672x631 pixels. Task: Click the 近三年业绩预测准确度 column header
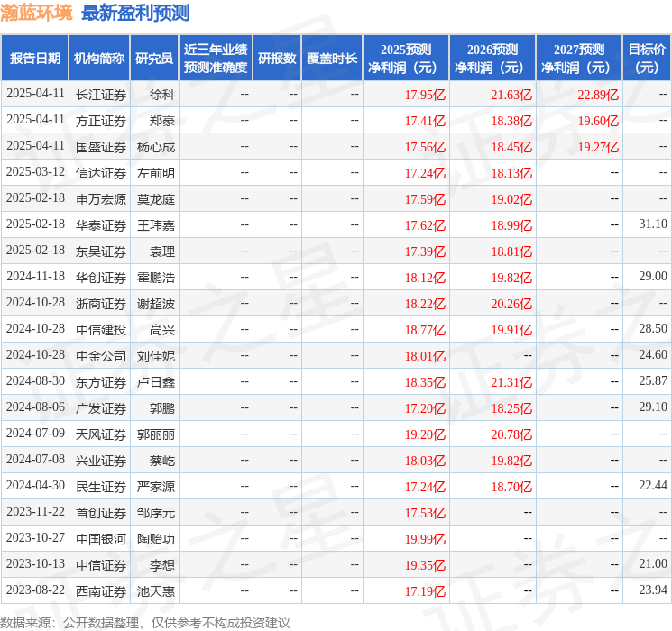click(x=216, y=59)
